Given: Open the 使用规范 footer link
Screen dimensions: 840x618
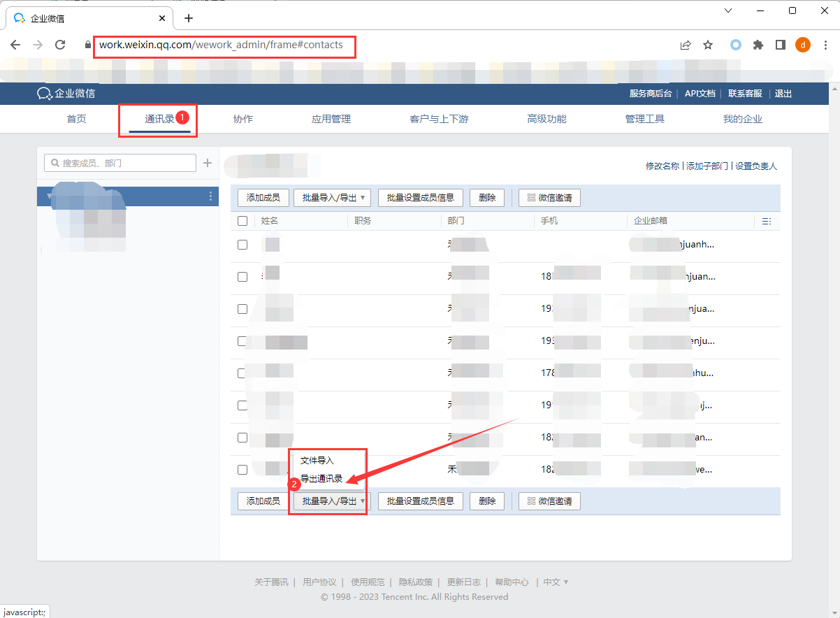Looking at the screenshot, I should click(368, 582).
